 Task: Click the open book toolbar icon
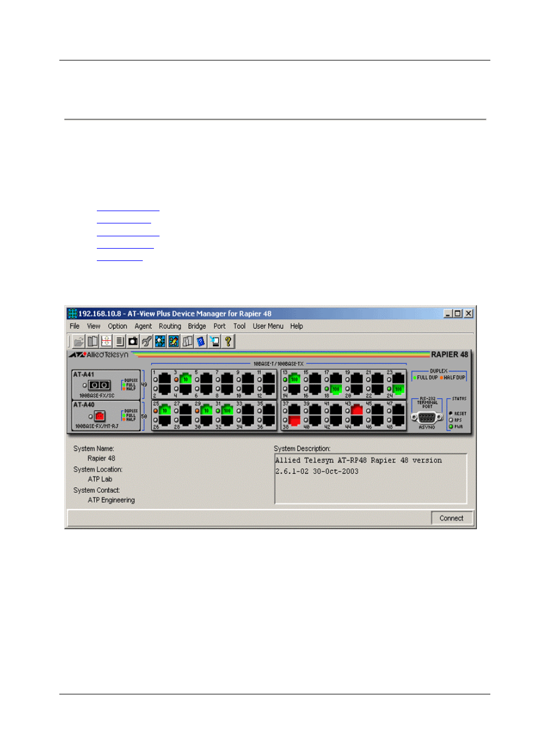[92, 341]
